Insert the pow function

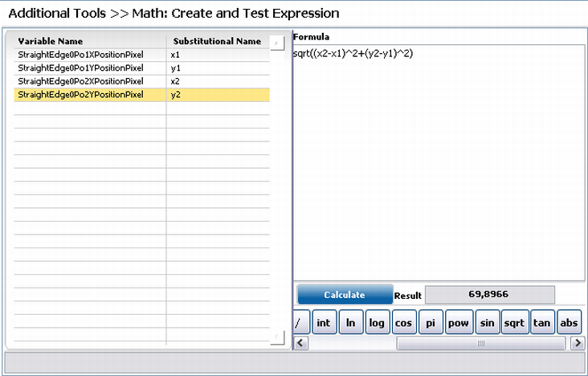click(x=458, y=322)
